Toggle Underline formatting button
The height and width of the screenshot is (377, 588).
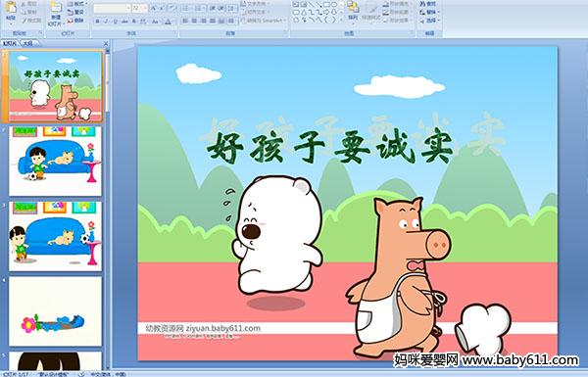click(x=115, y=22)
